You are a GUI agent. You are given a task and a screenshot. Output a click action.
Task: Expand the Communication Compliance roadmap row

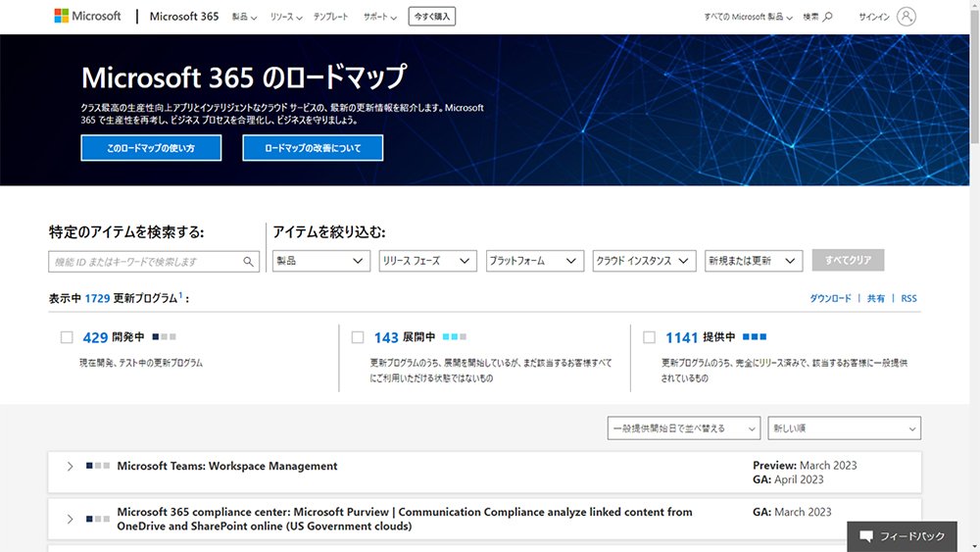[70, 519]
